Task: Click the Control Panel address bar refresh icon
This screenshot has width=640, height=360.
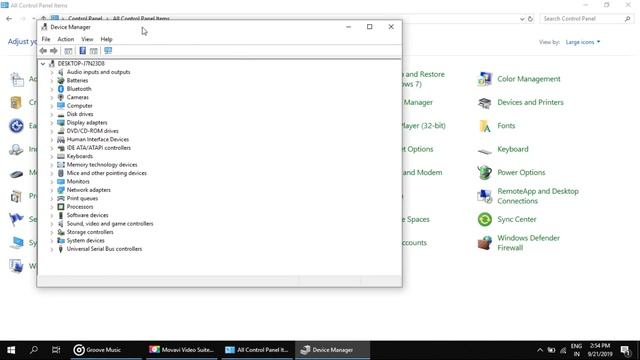Action: [530, 19]
